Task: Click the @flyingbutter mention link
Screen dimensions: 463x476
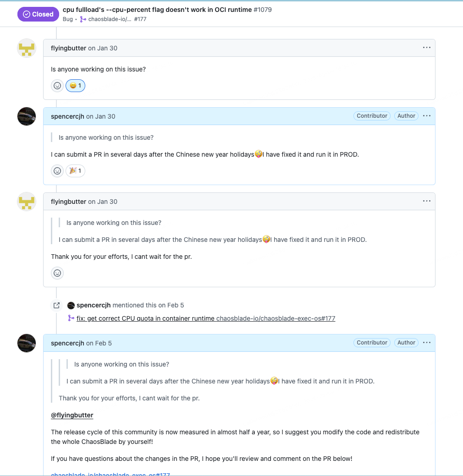Action: tap(72, 415)
